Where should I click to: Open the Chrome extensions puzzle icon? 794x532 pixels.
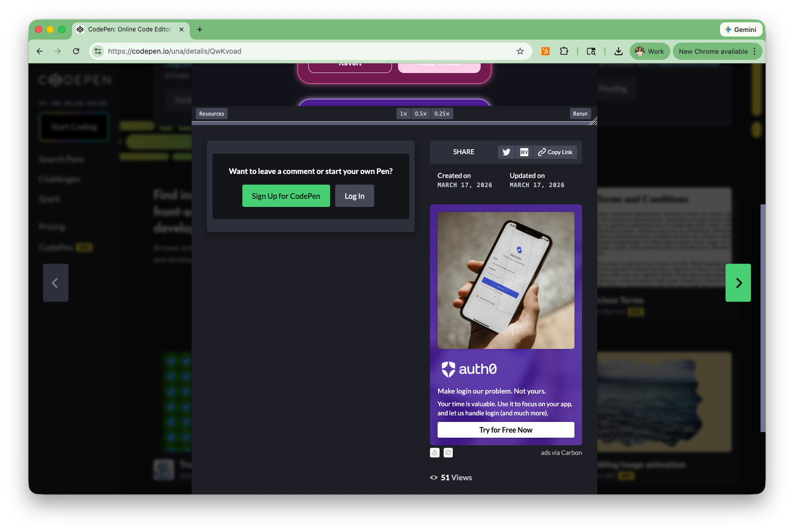[564, 51]
